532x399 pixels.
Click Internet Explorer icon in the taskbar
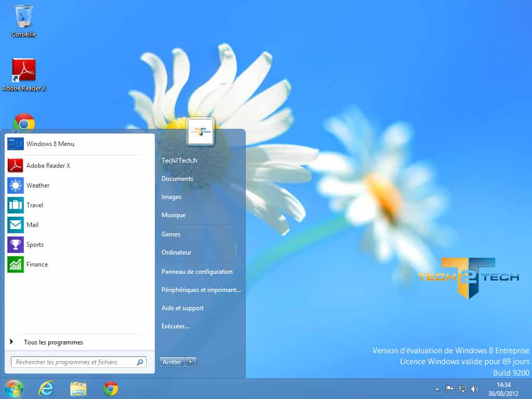pos(47,389)
